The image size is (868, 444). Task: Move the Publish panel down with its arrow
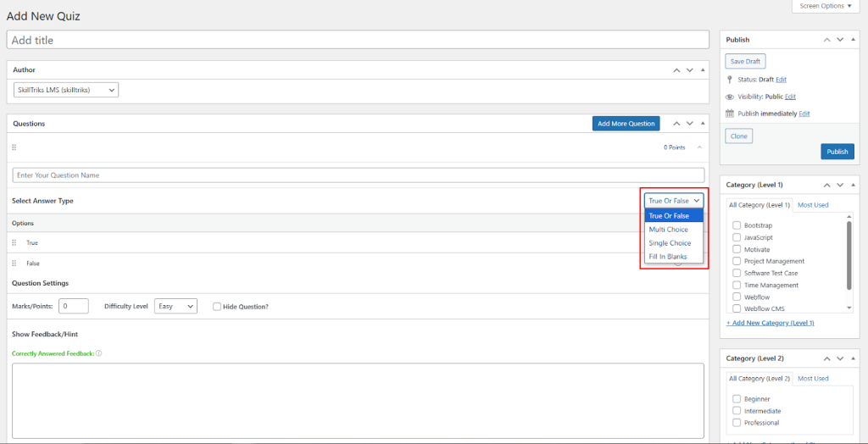(x=840, y=40)
